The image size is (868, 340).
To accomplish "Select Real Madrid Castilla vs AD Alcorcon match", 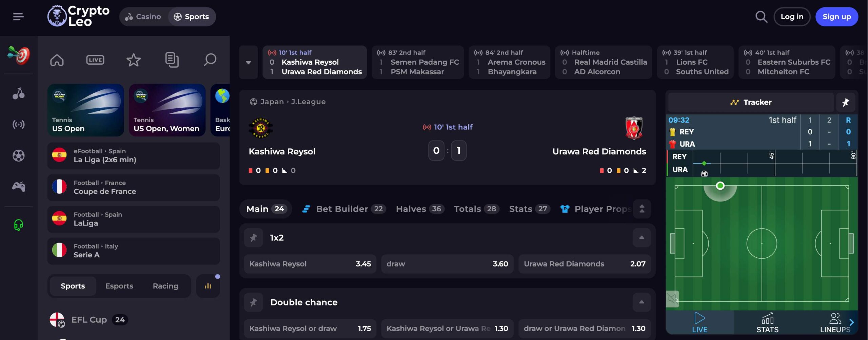I will pos(604,62).
